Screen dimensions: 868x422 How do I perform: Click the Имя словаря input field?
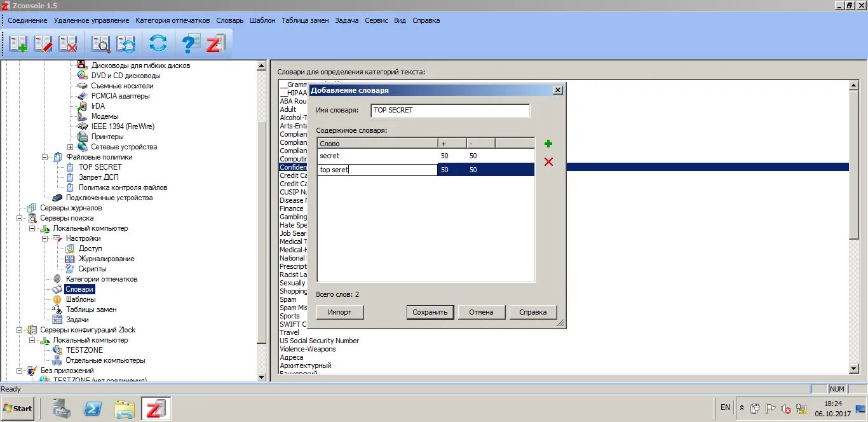[450, 111]
